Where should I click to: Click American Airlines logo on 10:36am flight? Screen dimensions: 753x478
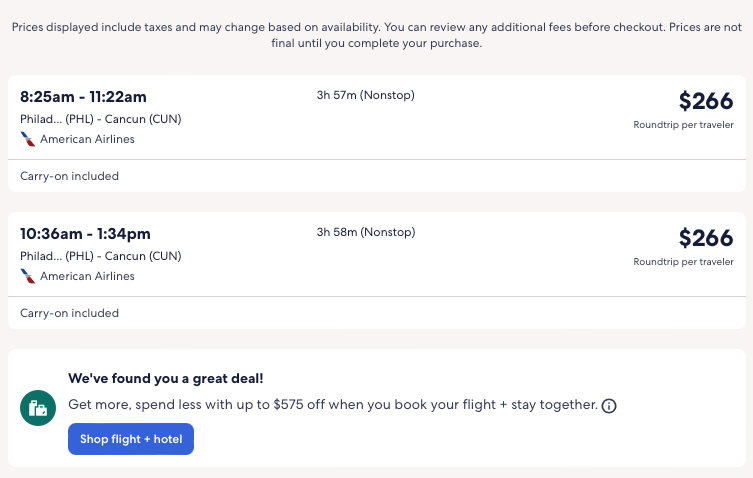tap(28, 276)
